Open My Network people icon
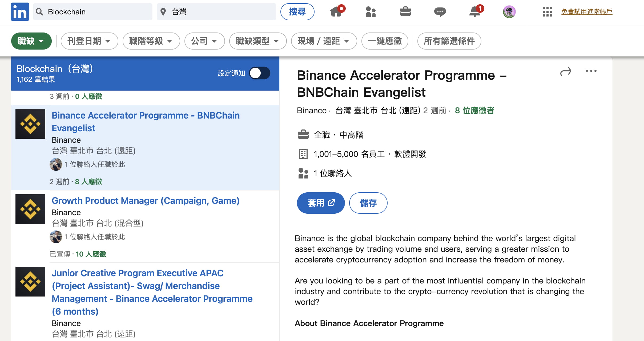644x341 pixels. pyautogui.click(x=371, y=12)
